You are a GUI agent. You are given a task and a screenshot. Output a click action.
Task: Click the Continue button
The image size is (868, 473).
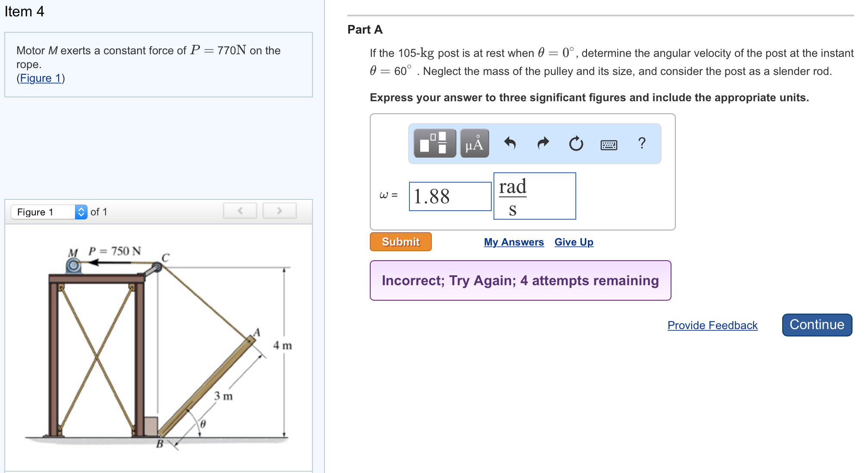(816, 324)
